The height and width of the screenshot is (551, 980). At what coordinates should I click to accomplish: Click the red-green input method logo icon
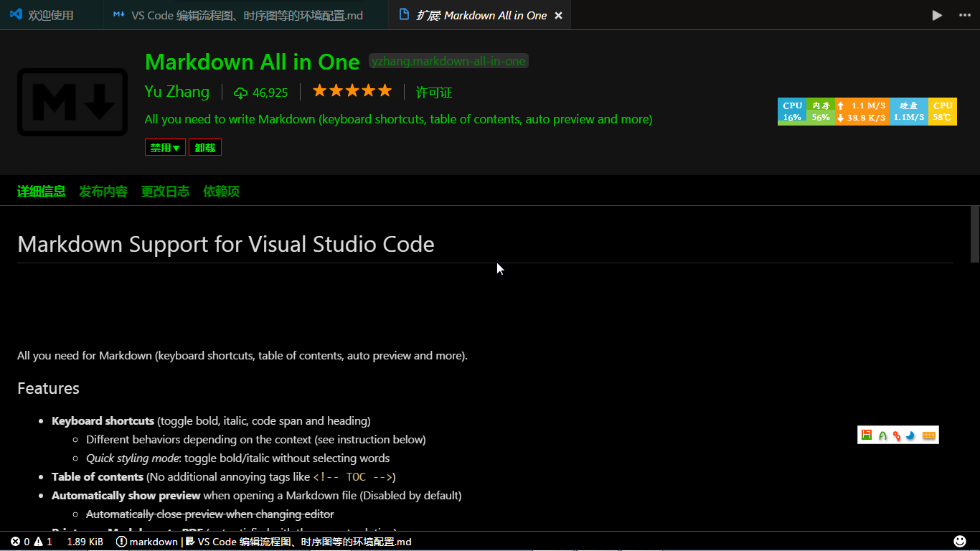tap(867, 435)
